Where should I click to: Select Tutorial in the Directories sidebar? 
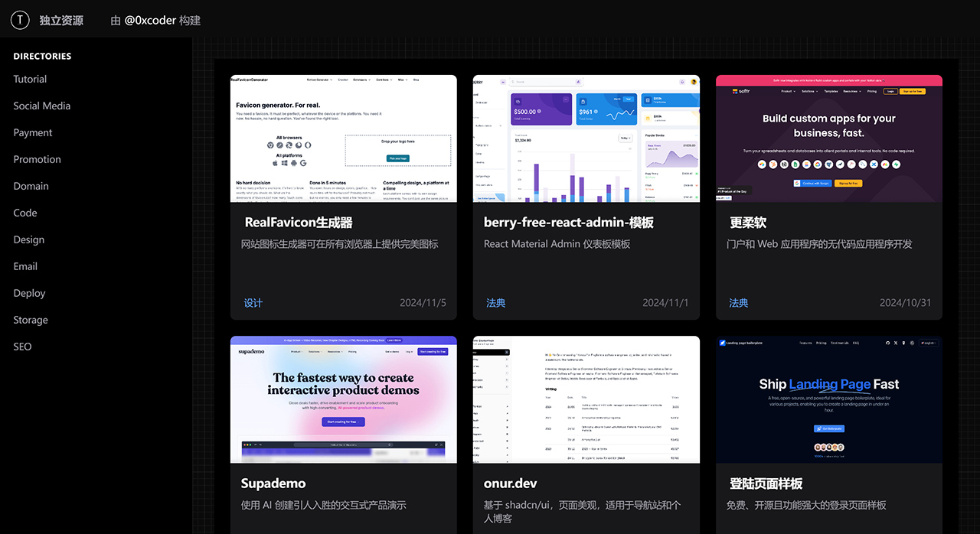(x=30, y=79)
